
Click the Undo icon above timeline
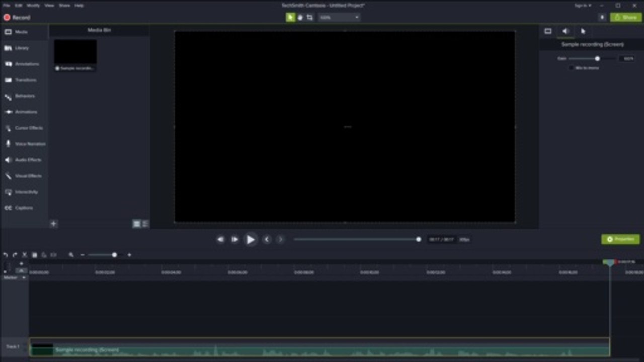6,255
